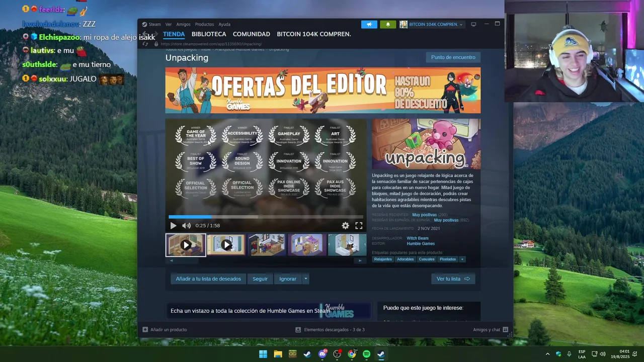Click the Adorables tag

[405, 259]
